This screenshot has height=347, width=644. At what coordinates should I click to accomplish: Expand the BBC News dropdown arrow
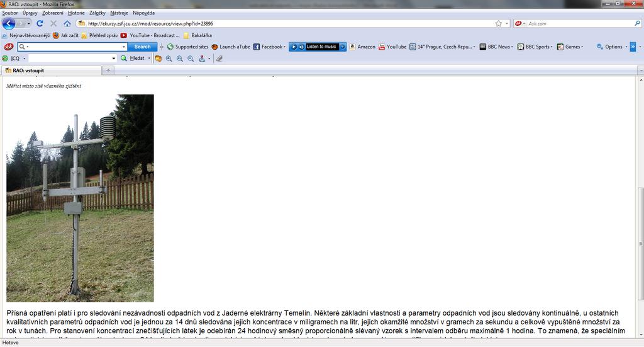point(512,47)
